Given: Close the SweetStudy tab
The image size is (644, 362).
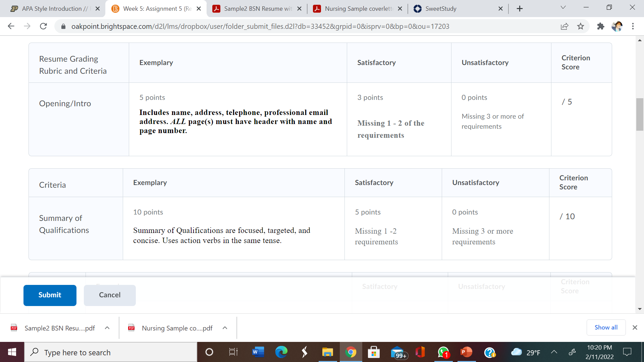Looking at the screenshot, I should tap(501, 9).
